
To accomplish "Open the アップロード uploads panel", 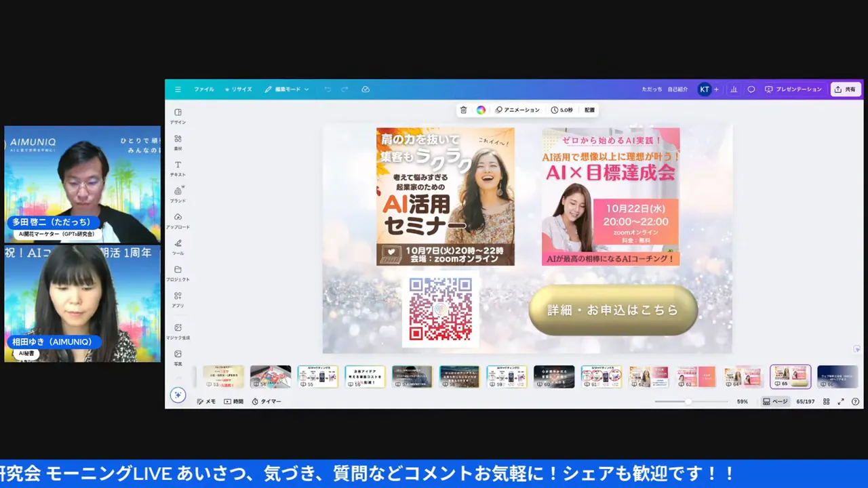I will point(178,221).
